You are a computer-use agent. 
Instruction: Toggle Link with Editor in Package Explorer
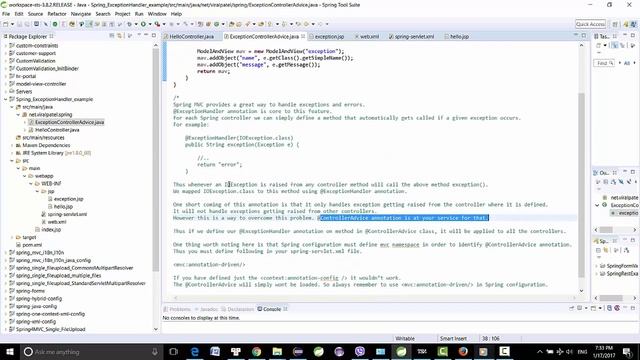(x=120, y=36)
